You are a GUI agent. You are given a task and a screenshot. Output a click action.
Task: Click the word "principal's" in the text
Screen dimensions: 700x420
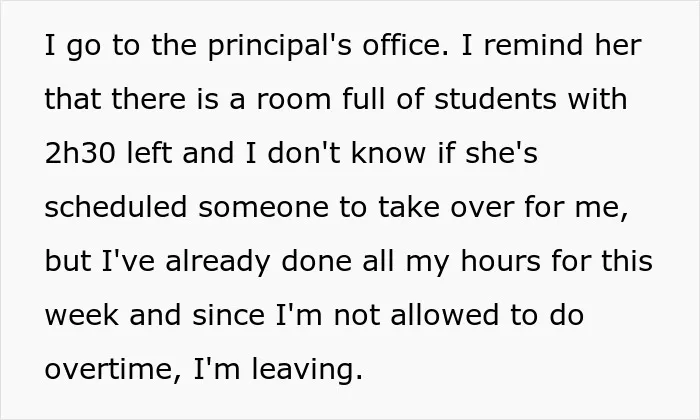pyautogui.click(x=279, y=46)
